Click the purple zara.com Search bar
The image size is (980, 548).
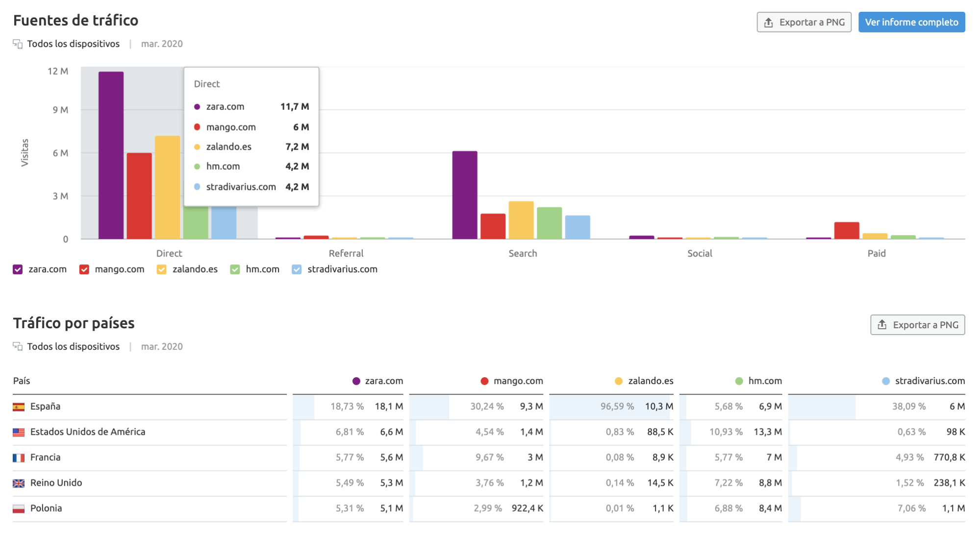pyautogui.click(x=465, y=195)
